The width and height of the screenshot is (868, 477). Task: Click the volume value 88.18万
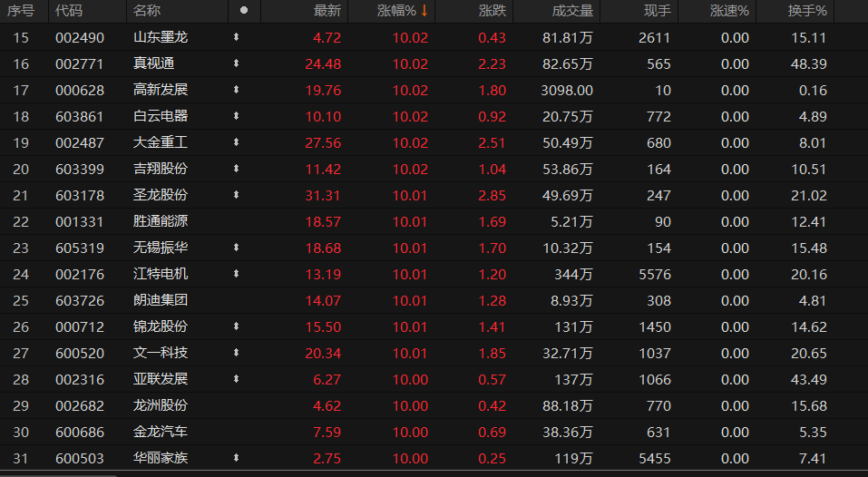coord(568,405)
